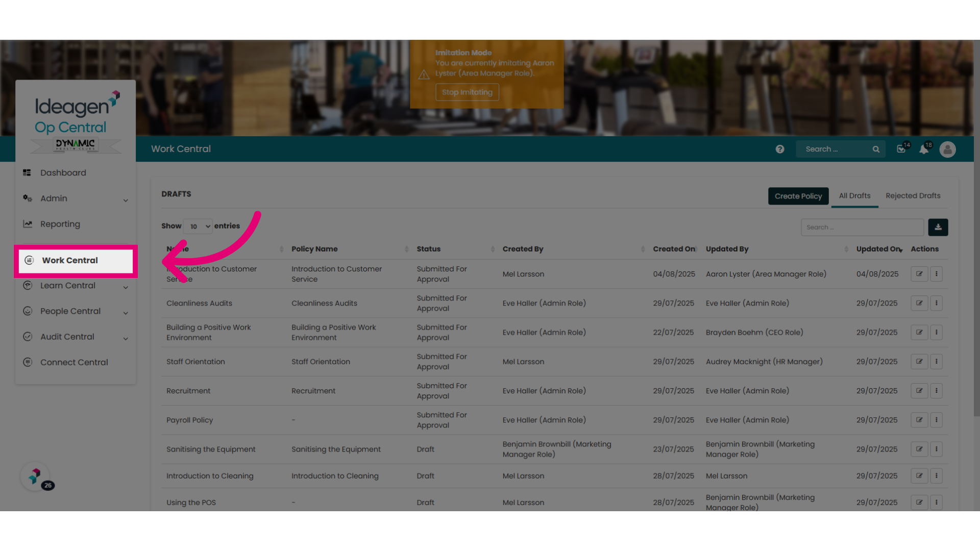Switch to the All Drafts tab
The width and height of the screenshot is (980, 551).
[x=854, y=196]
